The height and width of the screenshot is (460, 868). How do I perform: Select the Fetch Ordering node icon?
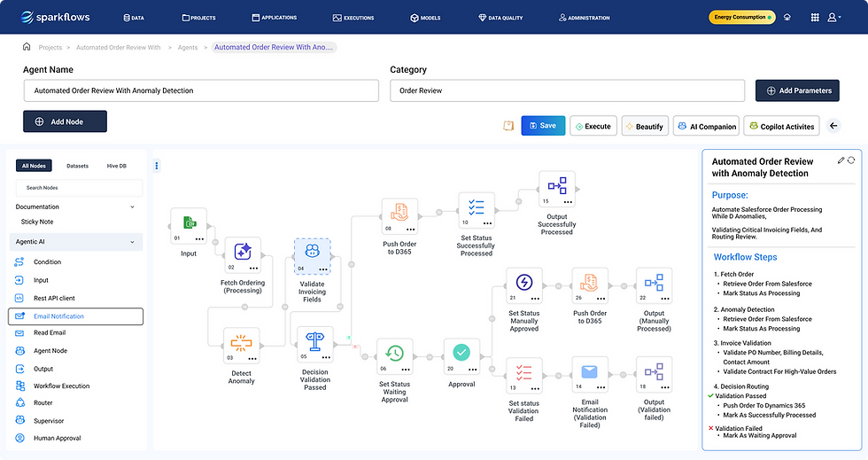(x=243, y=255)
